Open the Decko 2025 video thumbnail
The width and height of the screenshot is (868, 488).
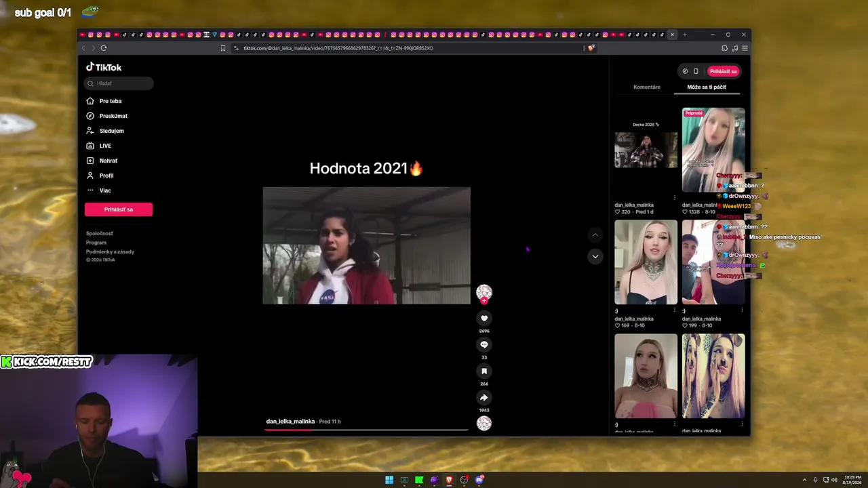[x=646, y=150]
